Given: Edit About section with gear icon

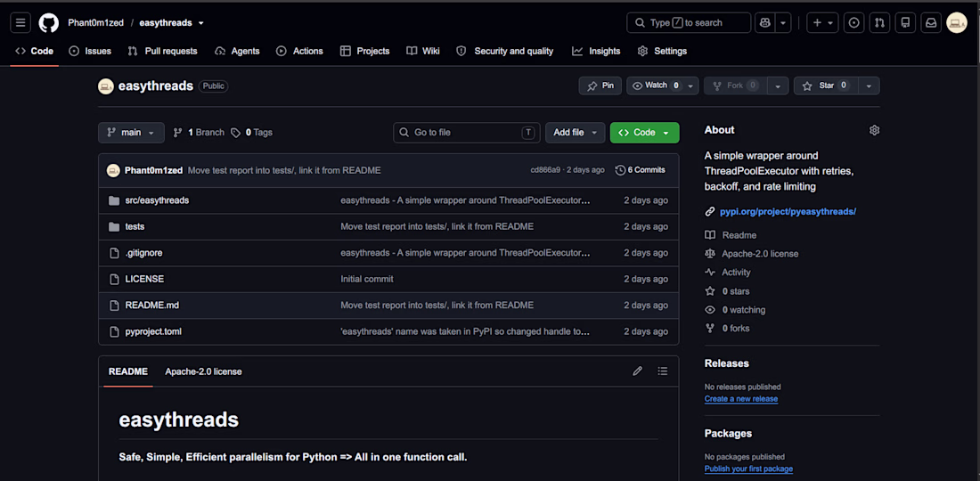Looking at the screenshot, I should tap(874, 130).
